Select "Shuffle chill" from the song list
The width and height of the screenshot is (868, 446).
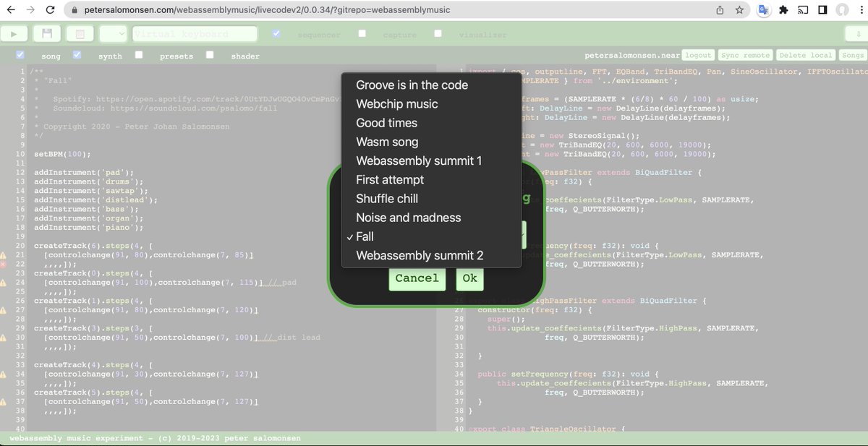pos(386,198)
